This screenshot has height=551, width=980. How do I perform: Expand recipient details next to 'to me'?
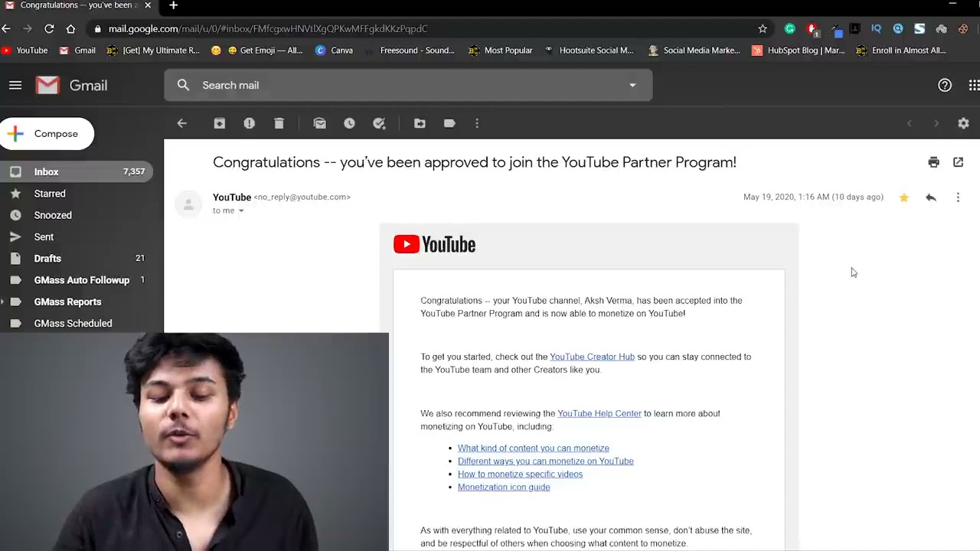pos(241,211)
